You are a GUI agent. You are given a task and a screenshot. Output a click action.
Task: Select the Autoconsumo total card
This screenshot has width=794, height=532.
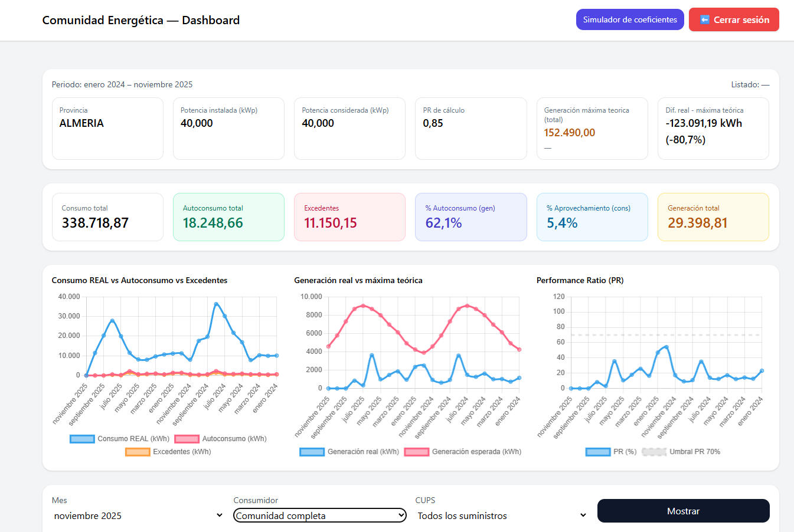228,217
